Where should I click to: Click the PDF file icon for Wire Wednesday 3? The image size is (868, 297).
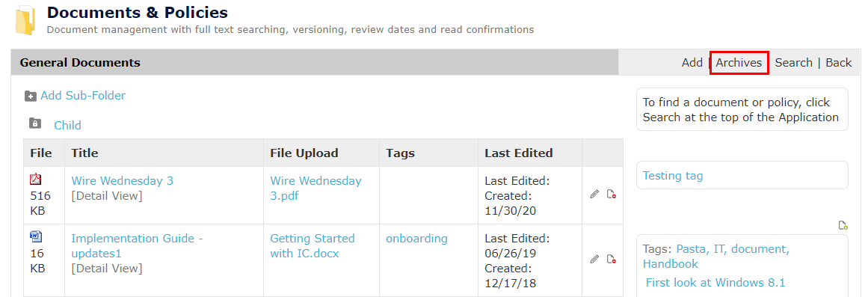[x=35, y=179]
